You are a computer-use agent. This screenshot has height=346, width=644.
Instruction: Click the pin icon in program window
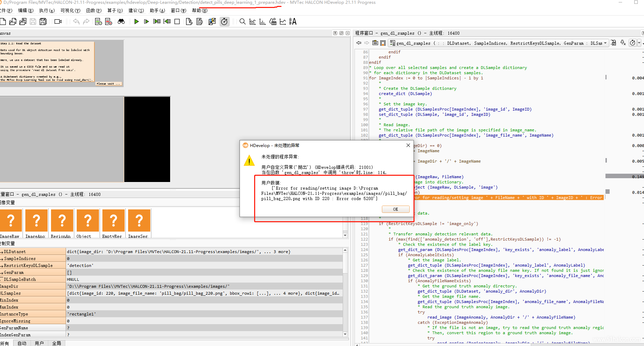pos(623,43)
